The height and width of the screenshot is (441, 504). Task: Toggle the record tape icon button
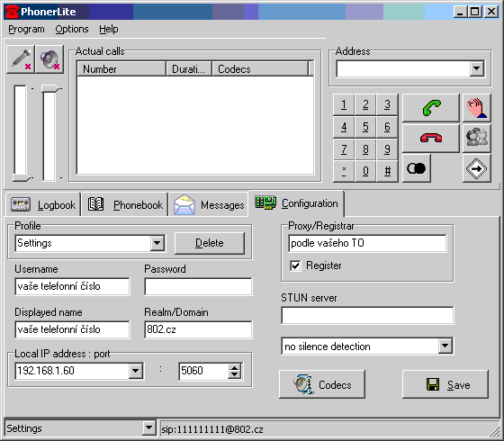pos(417,168)
